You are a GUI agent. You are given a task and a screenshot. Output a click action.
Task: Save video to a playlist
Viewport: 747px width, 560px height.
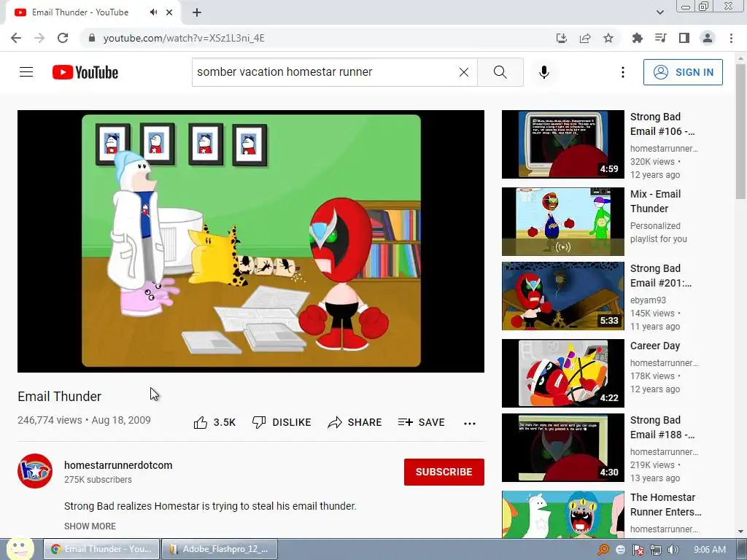421,422
